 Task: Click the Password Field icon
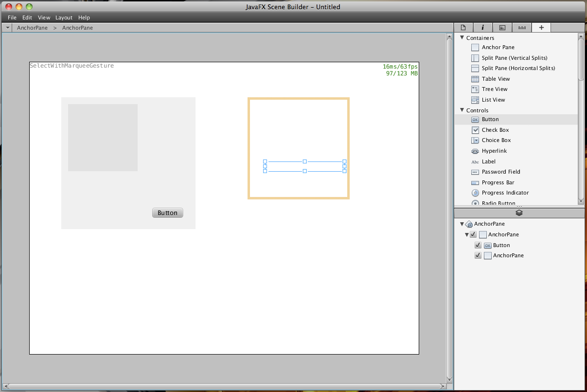(x=475, y=172)
